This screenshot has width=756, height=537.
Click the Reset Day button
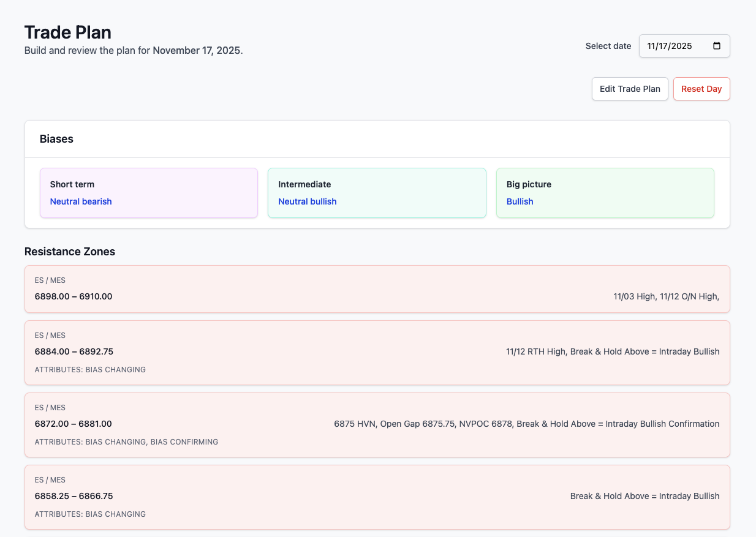pyautogui.click(x=701, y=89)
